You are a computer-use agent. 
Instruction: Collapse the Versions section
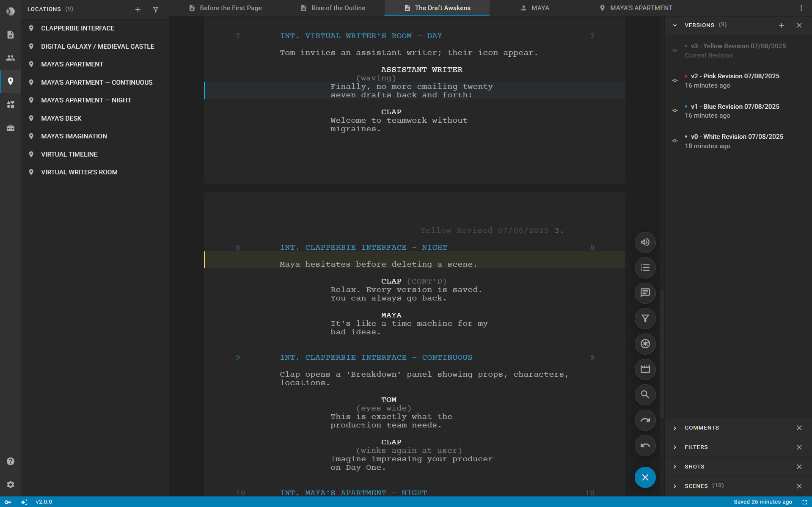[x=675, y=25]
